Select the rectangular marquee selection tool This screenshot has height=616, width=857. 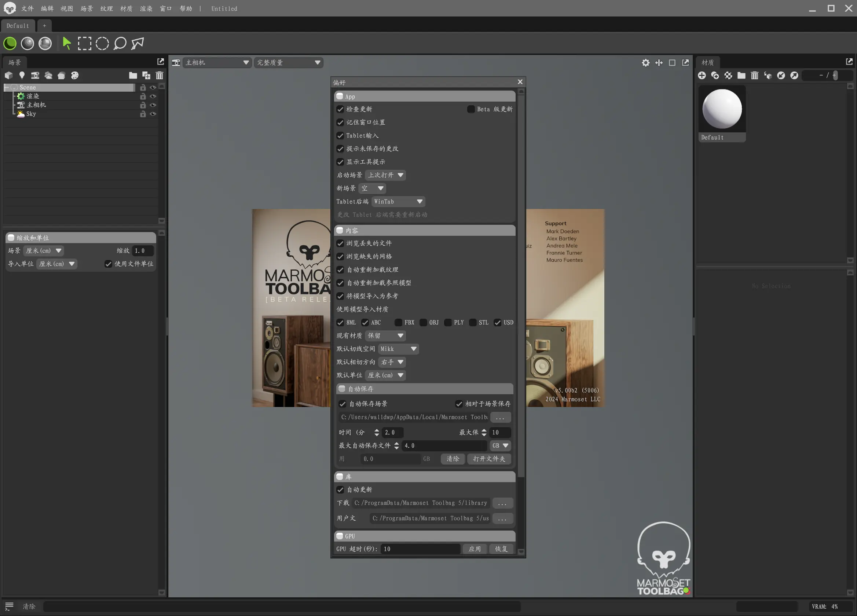point(84,44)
